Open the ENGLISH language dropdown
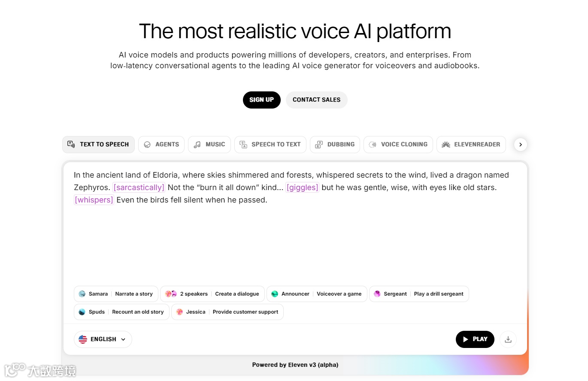 [103, 339]
